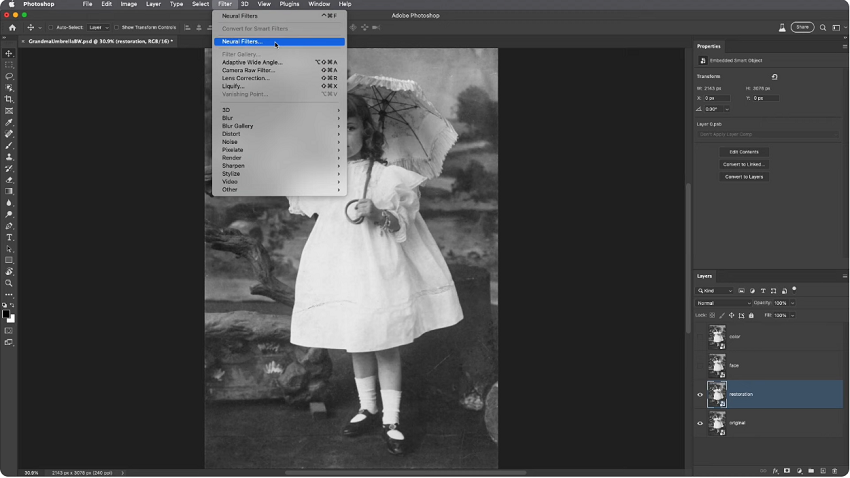Select the Hand tool
Image resolution: width=850 pixels, height=478 pixels.
pyautogui.click(x=9, y=272)
